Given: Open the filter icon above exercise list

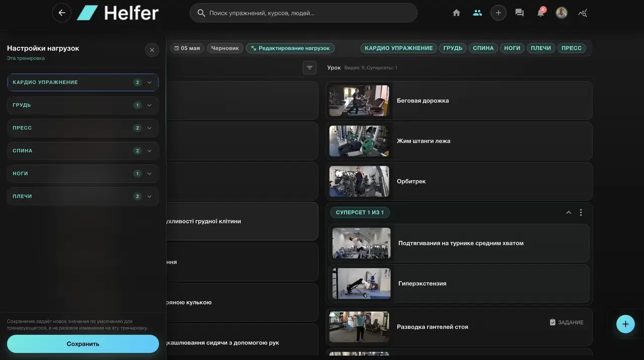Looking at the screenshot, I should pyautogui.click(x=310, y=67).
